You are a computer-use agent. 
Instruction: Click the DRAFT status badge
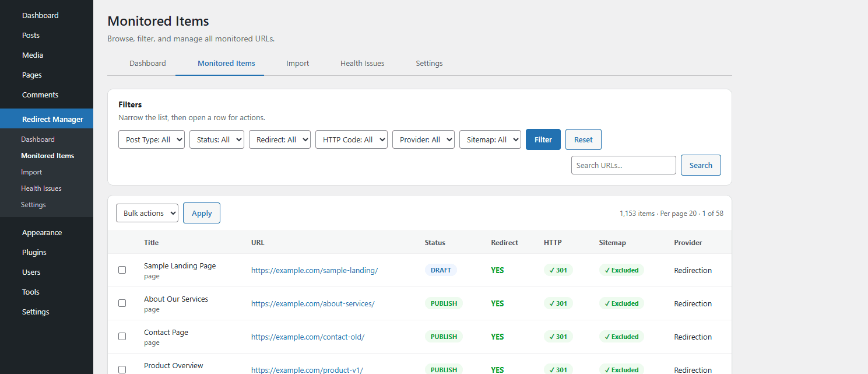[x=441, y=270]
